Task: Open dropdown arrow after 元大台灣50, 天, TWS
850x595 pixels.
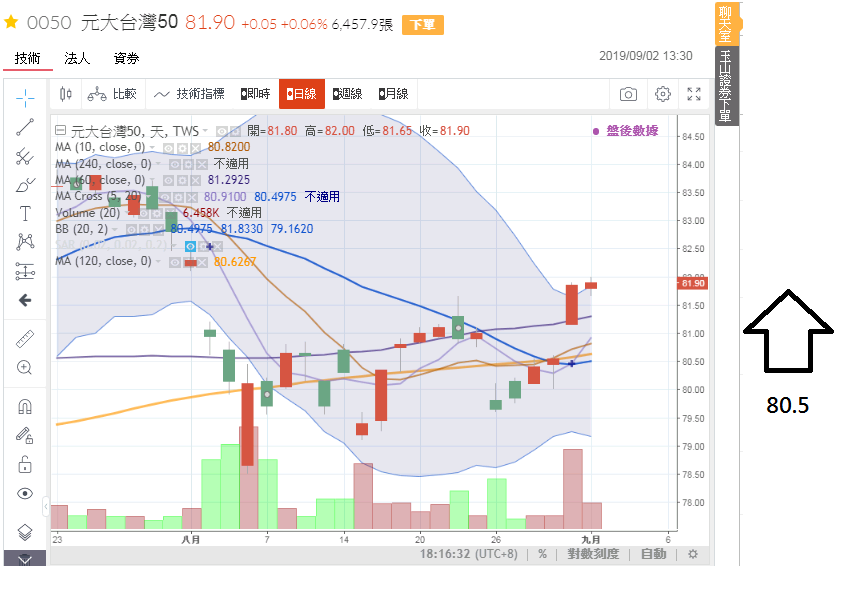Action: click(205, 131)
